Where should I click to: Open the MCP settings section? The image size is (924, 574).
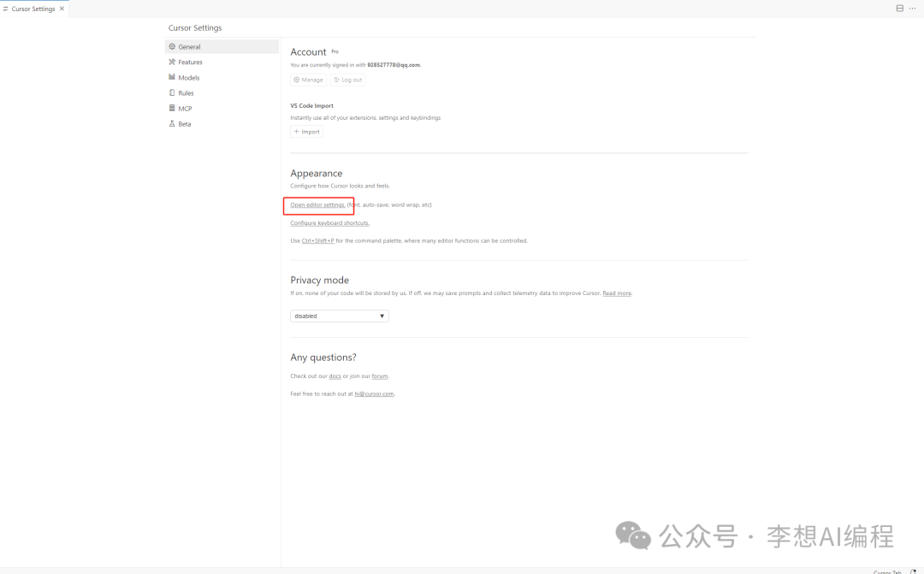point(185,109)
